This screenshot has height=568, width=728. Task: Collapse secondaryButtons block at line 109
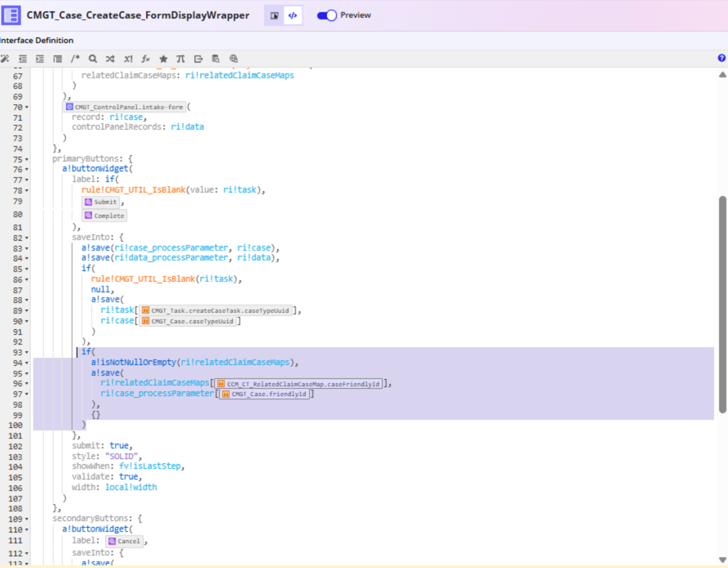(27, 519)
